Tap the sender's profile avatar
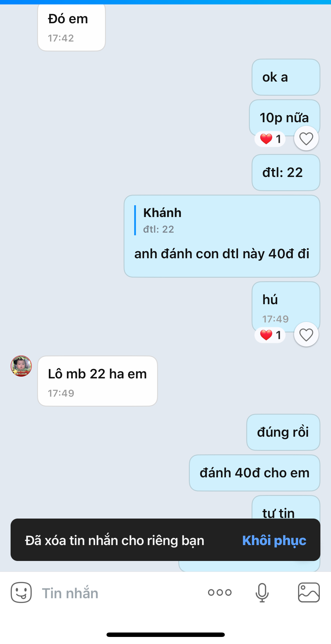 click(21, 366)
